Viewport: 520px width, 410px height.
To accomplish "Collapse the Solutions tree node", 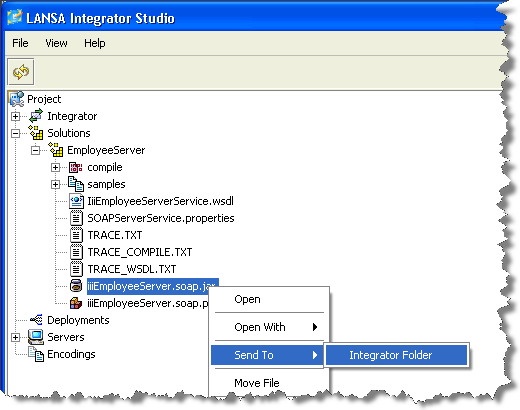I will (x=15, y=133).
